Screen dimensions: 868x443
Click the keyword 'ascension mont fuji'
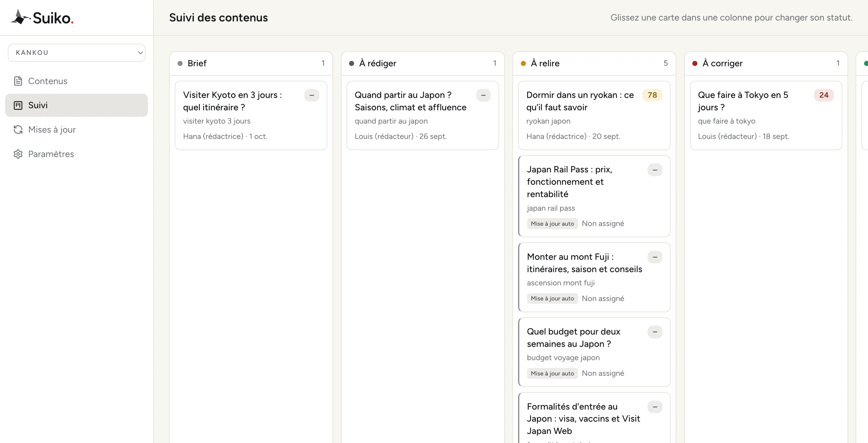[561, 283]
